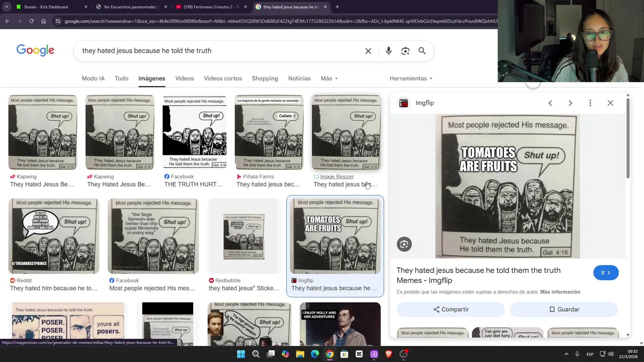This screenshot has width=644, height=362.
Task: Click the ESP language indicator in the tray
Action: click(590, 354)
